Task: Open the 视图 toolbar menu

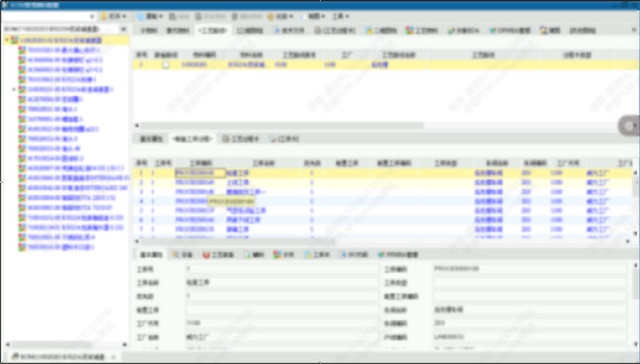Action: click(x=313, y=16)
